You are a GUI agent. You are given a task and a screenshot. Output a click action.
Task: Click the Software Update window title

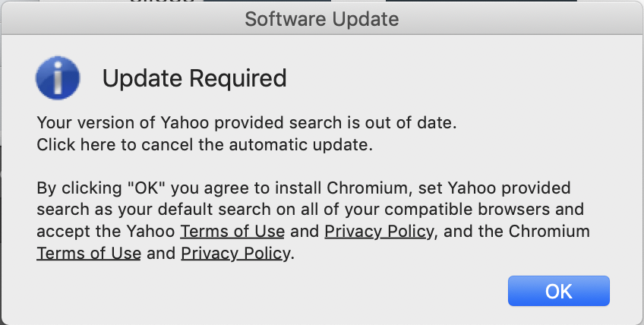[x=322, y=17]
